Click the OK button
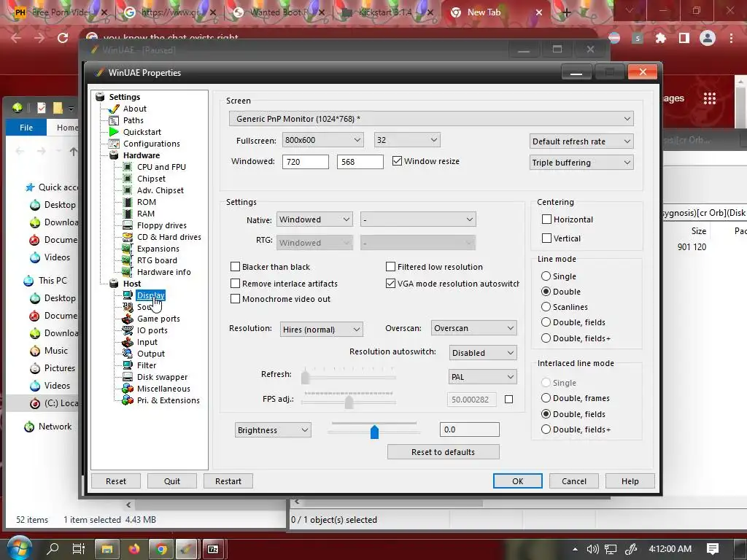747x560 pixels. 517,481
